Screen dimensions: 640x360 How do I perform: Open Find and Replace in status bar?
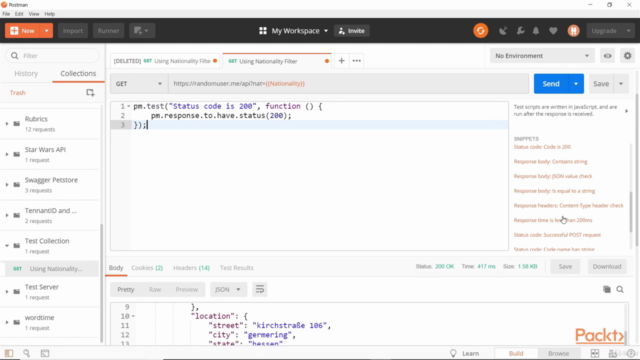27,353
